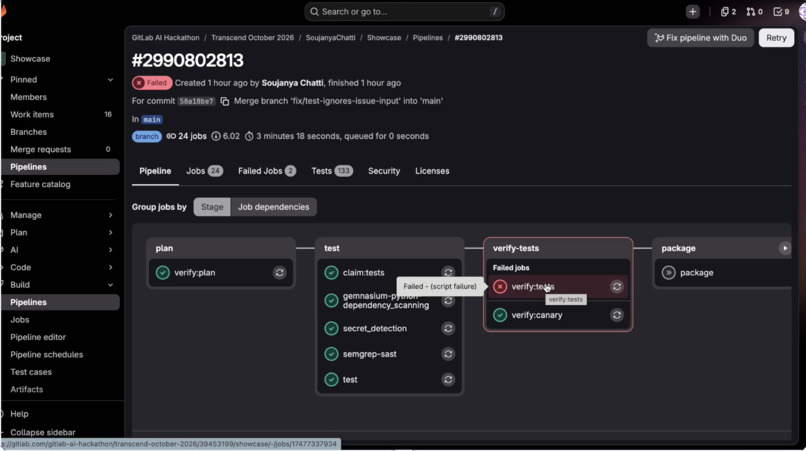Open Pipeline editor in sidebar
The image size is (806, 451).
click(x=38, y=337)
